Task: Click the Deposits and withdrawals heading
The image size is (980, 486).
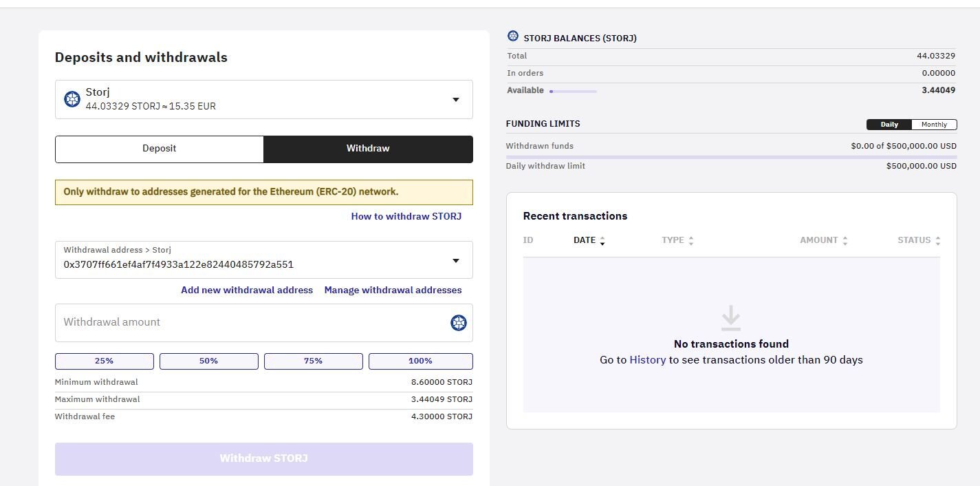Action: click(x=141, y=58)
